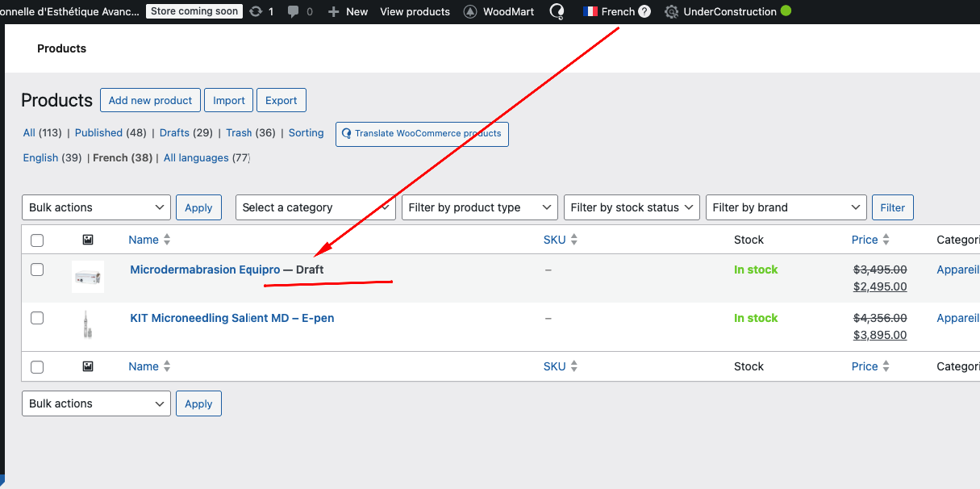Click the plus New icon in admin bar

[x=333, y=11]
